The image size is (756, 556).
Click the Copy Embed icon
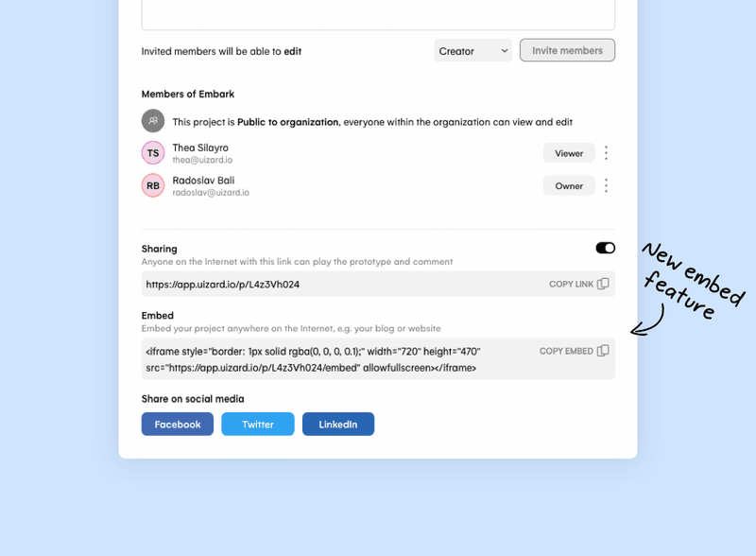[602, 350]
